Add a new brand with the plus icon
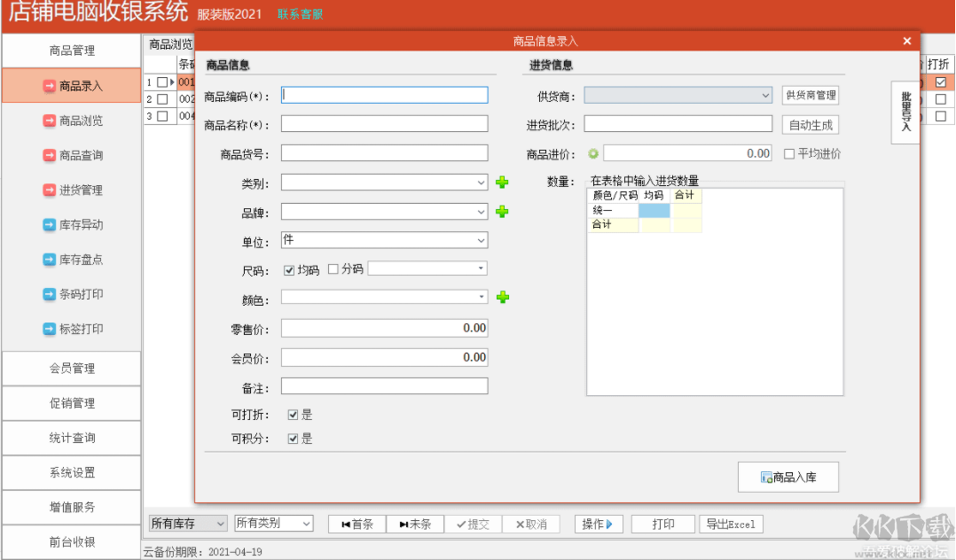The width and height of the screenshot is (956, 560). [x=503, y=211]
